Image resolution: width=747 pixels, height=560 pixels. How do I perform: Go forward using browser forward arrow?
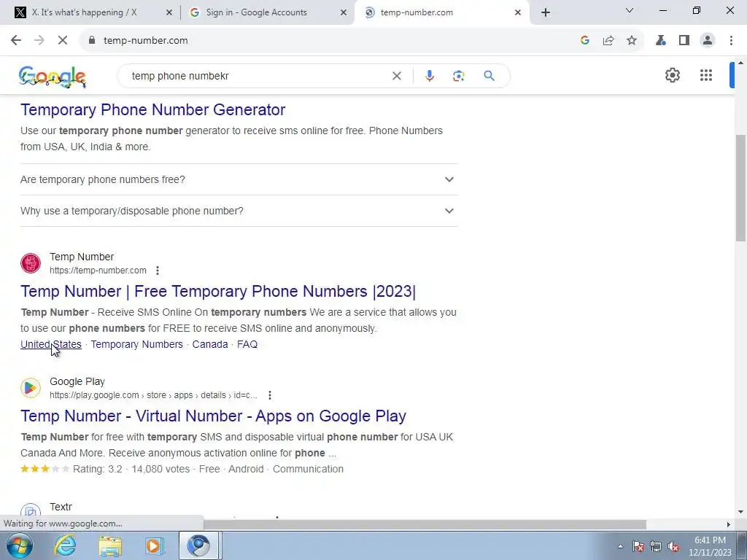[x=39, y=41]
